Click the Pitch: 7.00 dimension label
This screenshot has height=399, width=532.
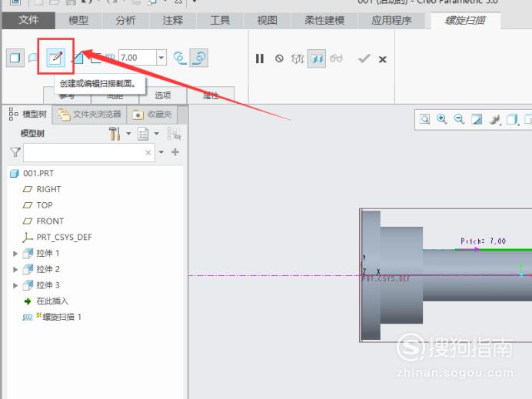[483, 241]
